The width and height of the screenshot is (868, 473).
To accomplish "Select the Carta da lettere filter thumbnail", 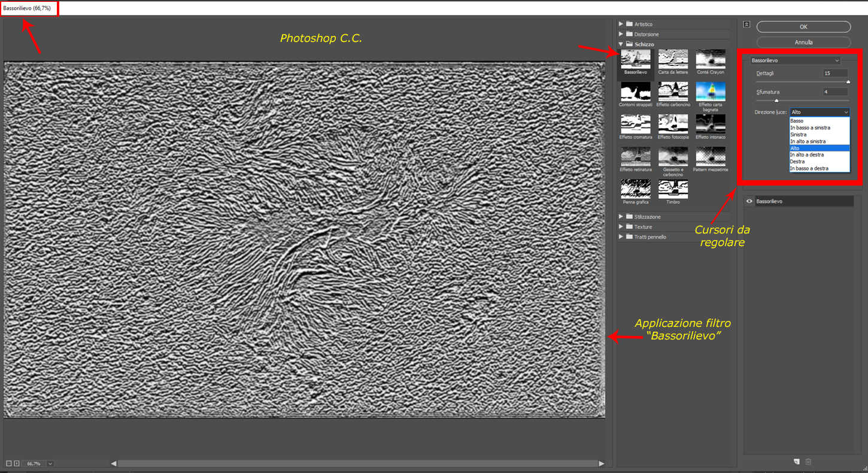I will tap(673, 59).
